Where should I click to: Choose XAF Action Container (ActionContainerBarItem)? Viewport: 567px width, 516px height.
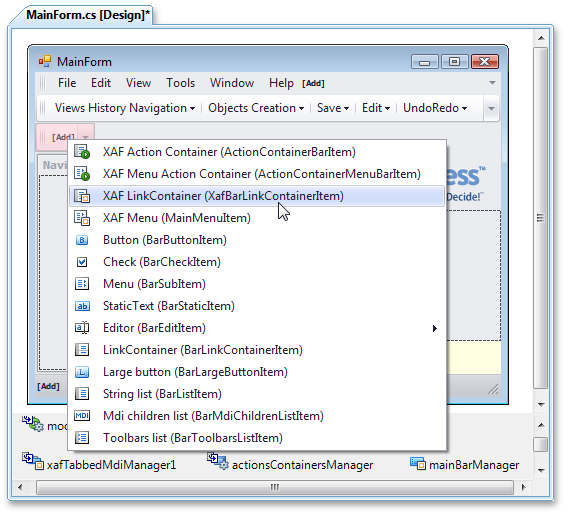(257, 152)
